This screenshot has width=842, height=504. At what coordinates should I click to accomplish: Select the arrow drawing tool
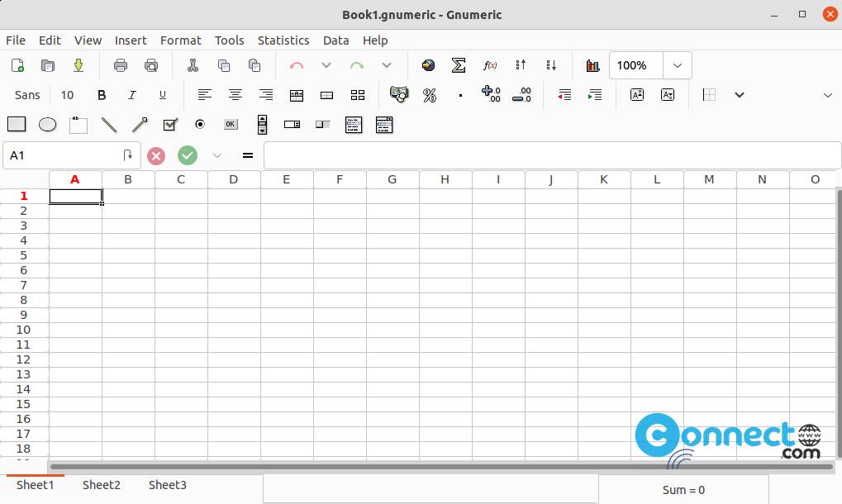pyautogui.click(x=140, y=125)
